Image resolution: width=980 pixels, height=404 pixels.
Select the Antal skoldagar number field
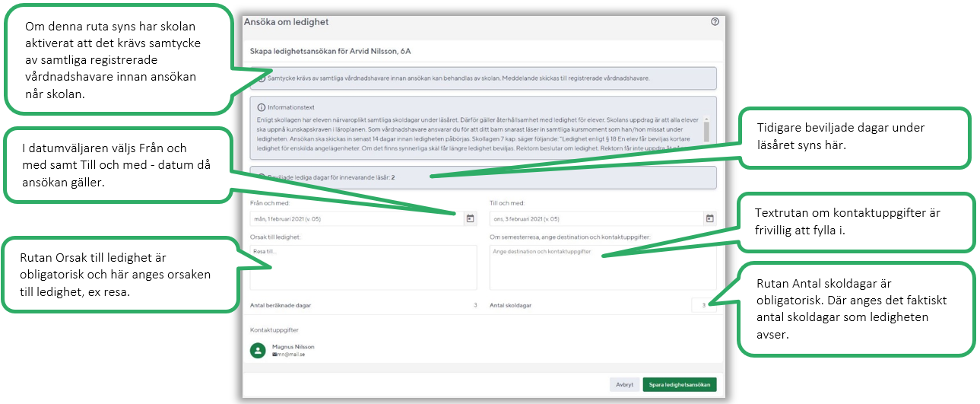703,305
